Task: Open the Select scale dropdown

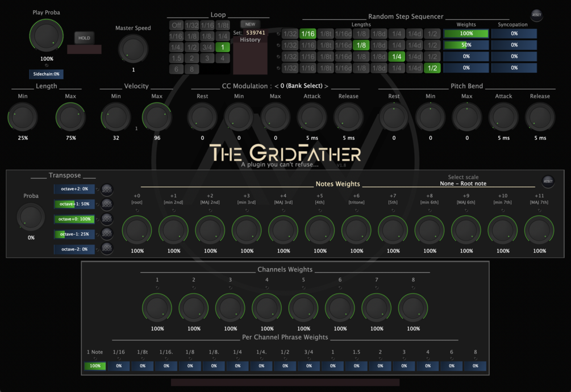Action: coord(463,184)
